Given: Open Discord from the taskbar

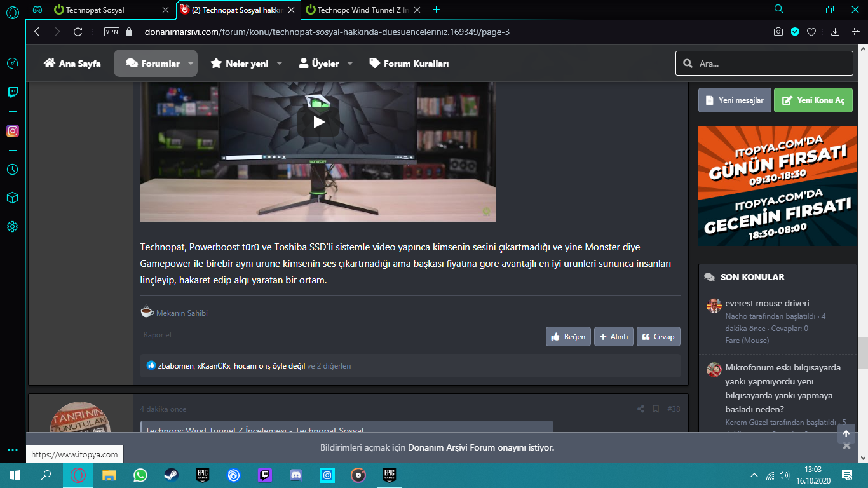Looking at the screenshot, I should [295, 475].
